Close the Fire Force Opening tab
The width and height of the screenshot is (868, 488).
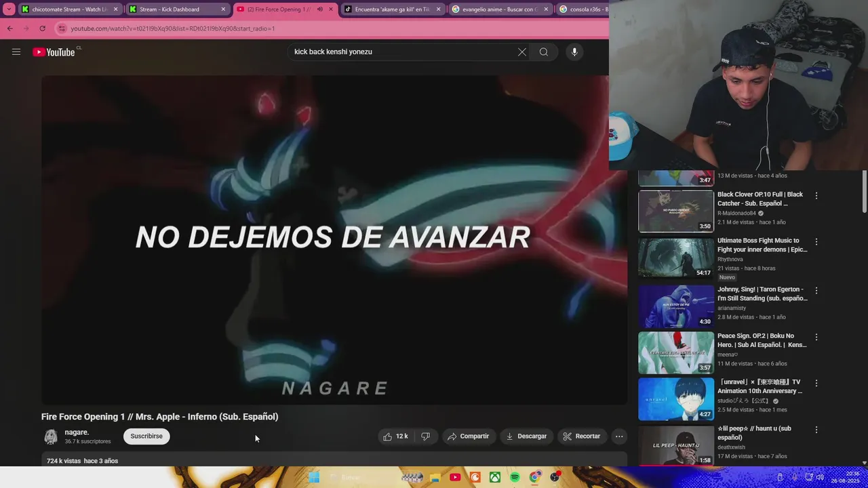(331, 9)
